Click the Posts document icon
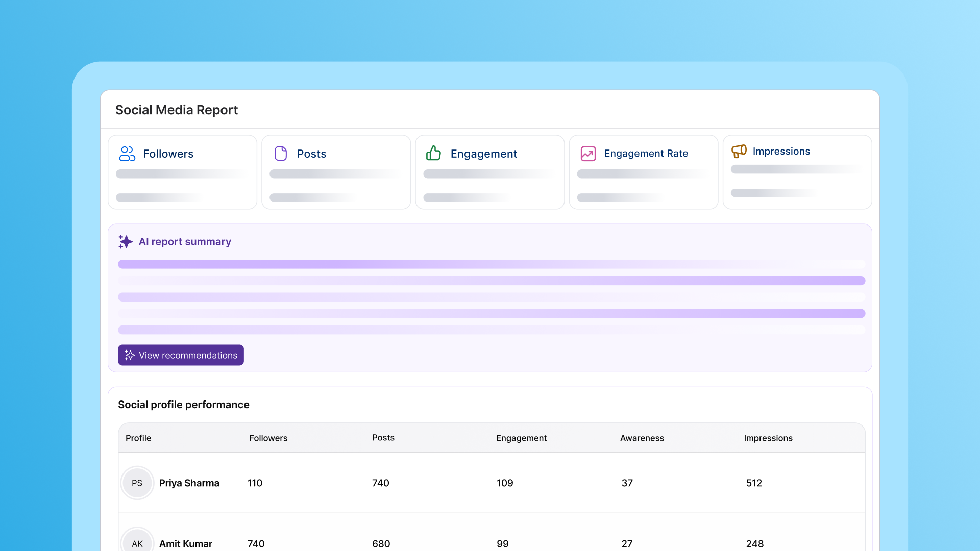Image resolution: width=980 pixels, height=551 pixels. point(281,154)
